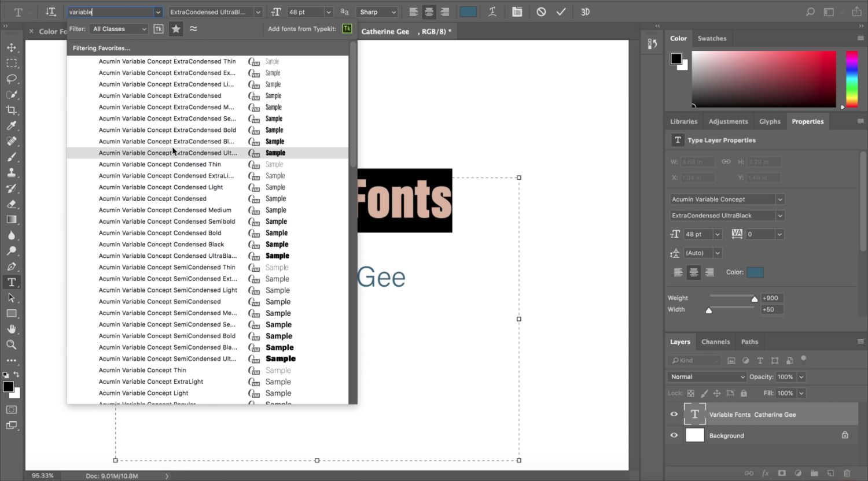Switch to the Swatches tab
This screenshot has width=868, height=481.
[x=712, y=38]
